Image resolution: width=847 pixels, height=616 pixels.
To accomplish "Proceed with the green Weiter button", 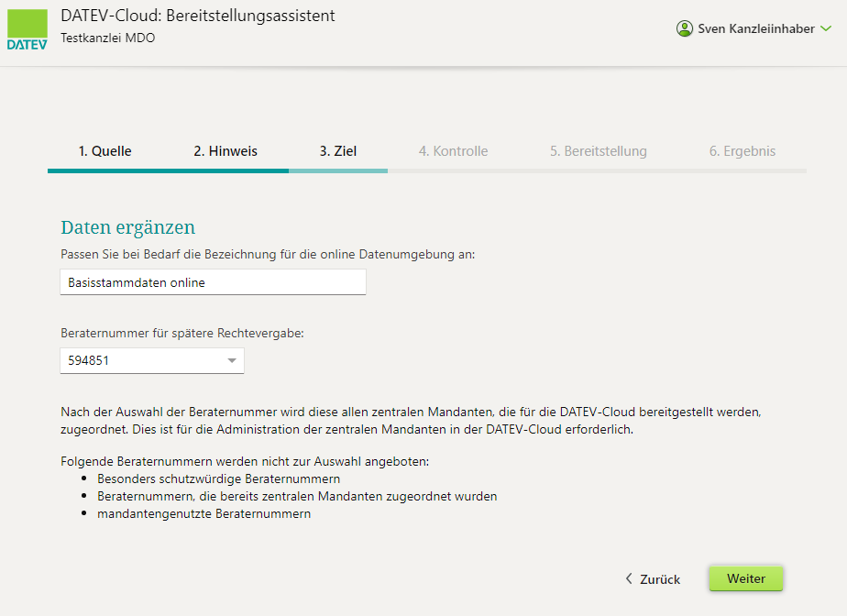I will click(x=745, y=578).
